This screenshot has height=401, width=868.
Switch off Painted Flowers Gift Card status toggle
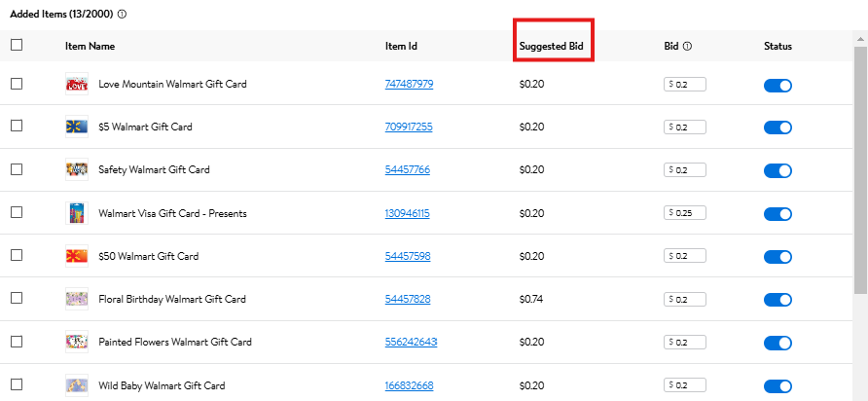[778, 343]
